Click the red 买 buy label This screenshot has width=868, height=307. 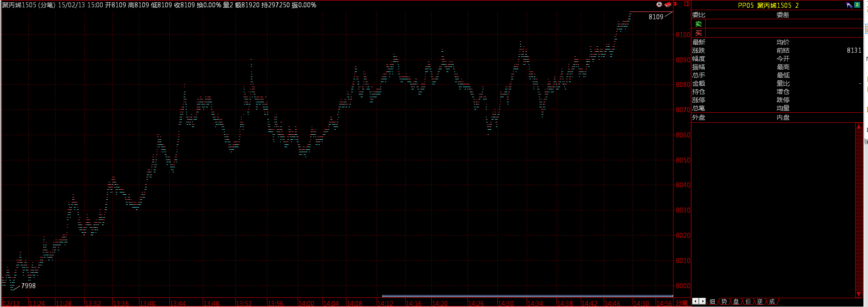tap(698, 33)
